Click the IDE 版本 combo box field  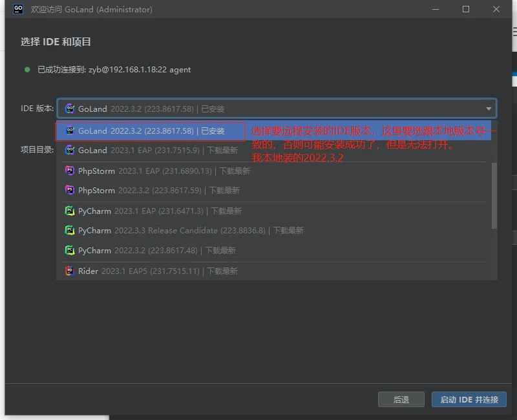coord(277,109)
